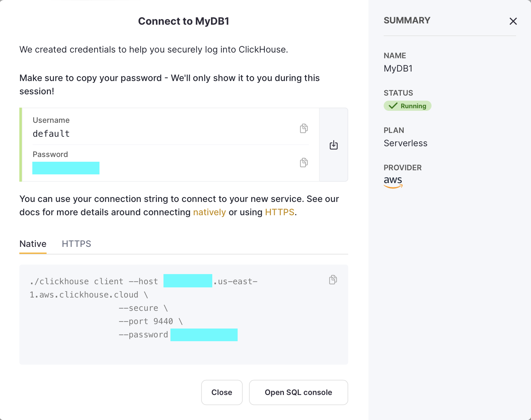This screenshot has height=420, width=531.
Task: Copy the default username
Action: [x=304, y=128]
